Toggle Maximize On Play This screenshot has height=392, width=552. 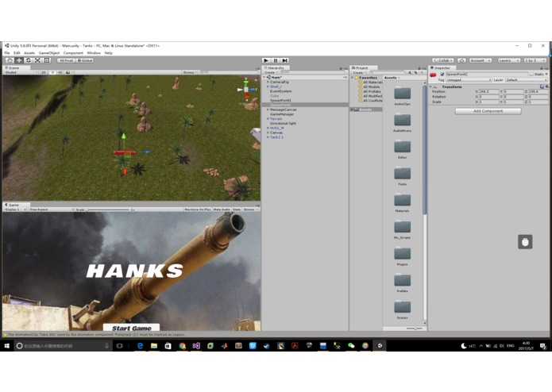tap(198, 209)
